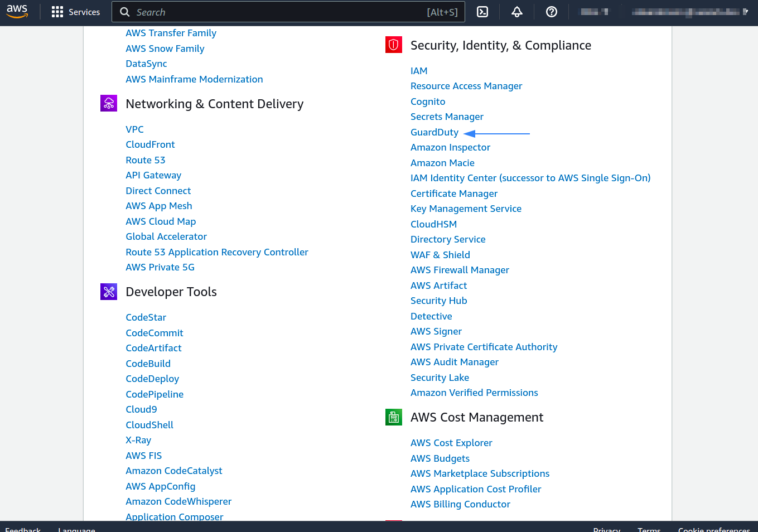Open the notifications bell
This screenshot has width=758, height=532.
517,12
